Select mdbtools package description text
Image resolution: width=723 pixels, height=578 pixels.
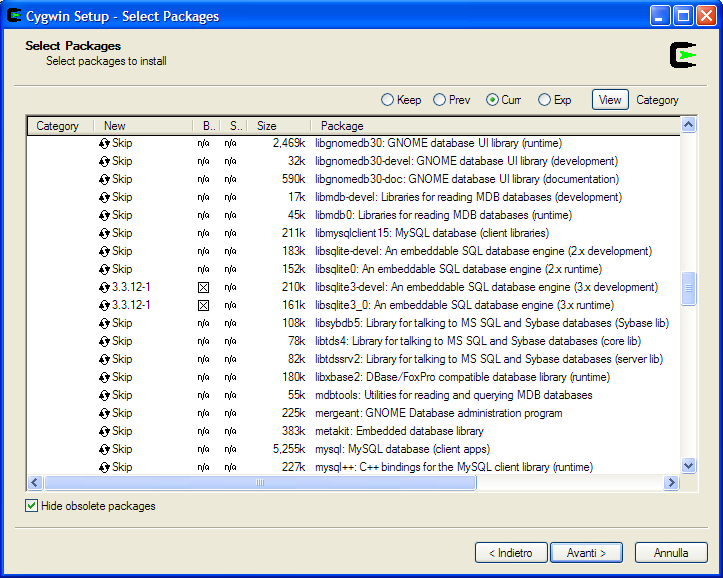(x=454, y=395)
